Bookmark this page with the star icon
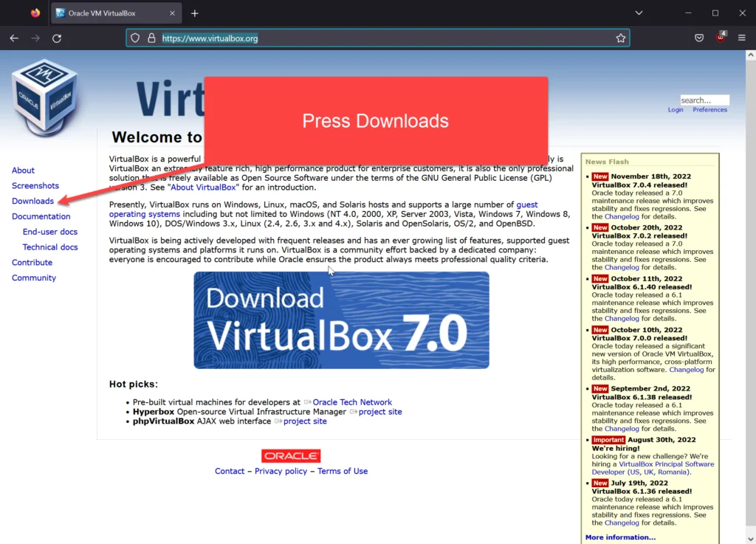This screenshot has height=544, width=756. pos(621,38)
